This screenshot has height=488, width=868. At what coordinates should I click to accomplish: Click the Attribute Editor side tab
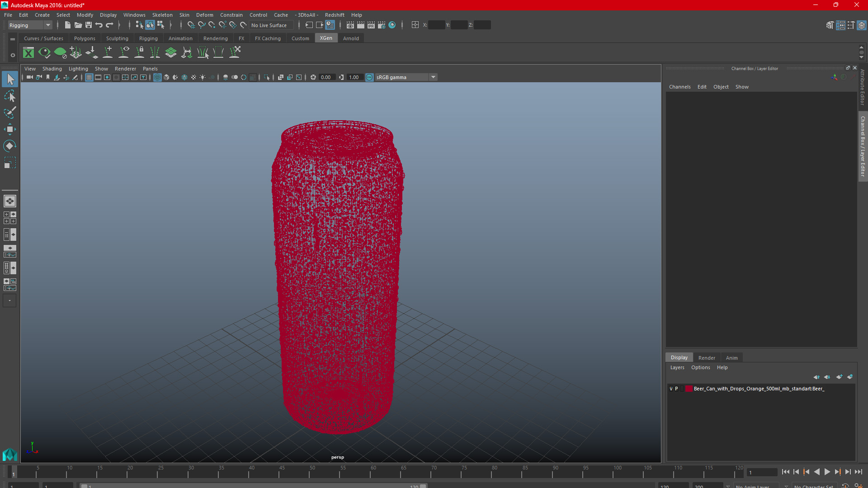(x=863, y=87)
